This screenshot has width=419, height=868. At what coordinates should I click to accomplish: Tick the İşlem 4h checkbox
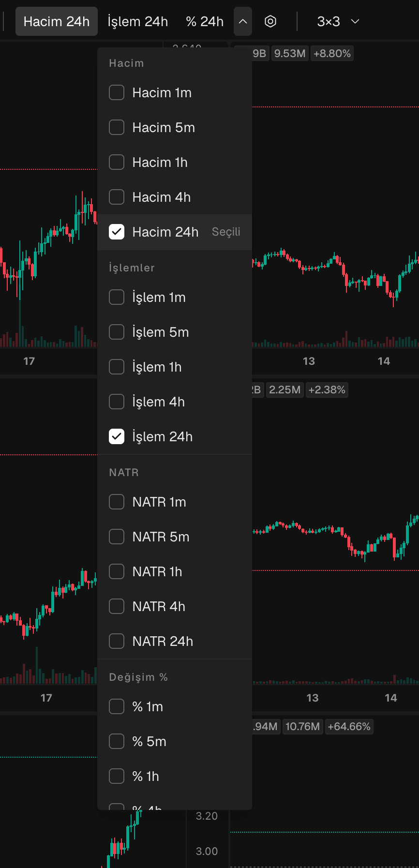[x=117, y=402]
